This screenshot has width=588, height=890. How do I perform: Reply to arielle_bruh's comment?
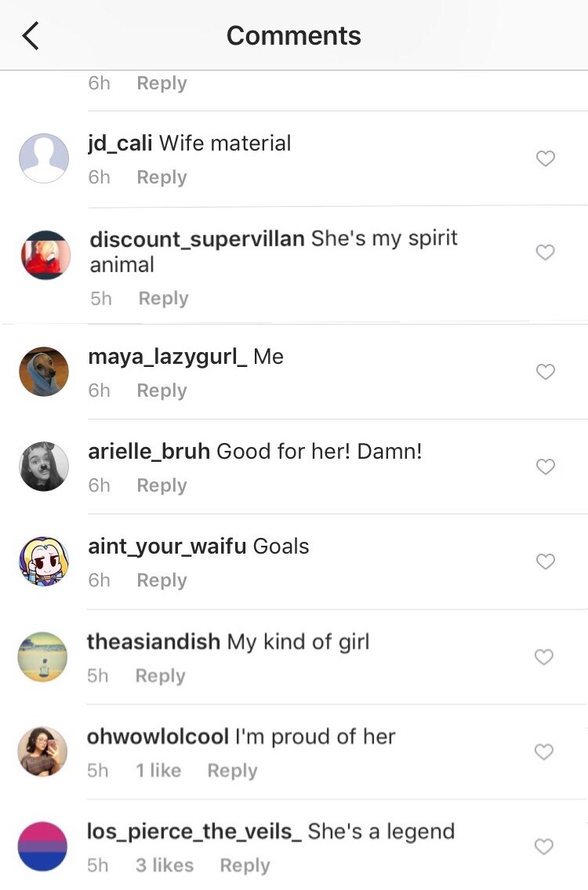coord(162,486)
